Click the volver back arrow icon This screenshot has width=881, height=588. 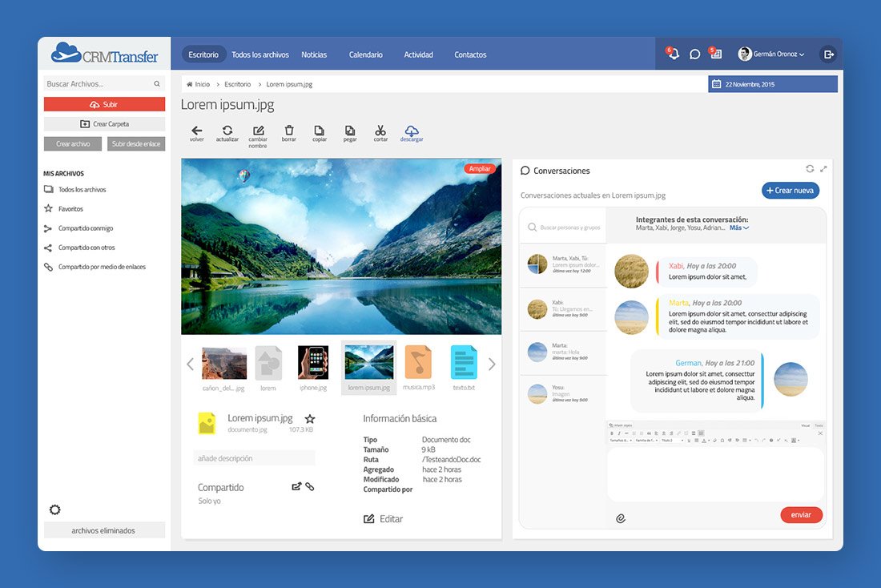click(197, 131)
